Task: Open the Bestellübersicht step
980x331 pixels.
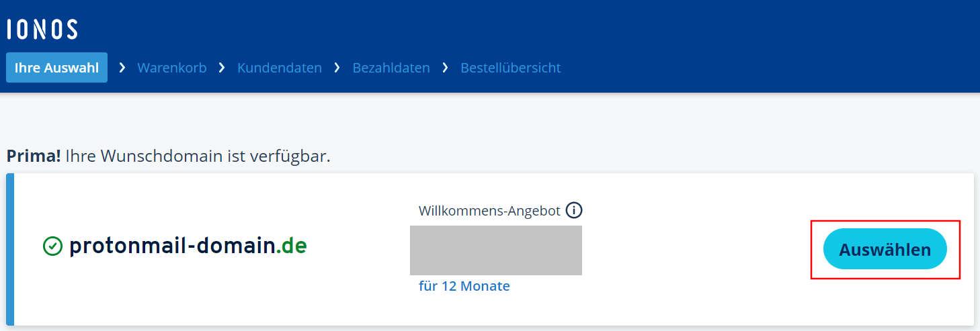Action: tap(510, 68)
